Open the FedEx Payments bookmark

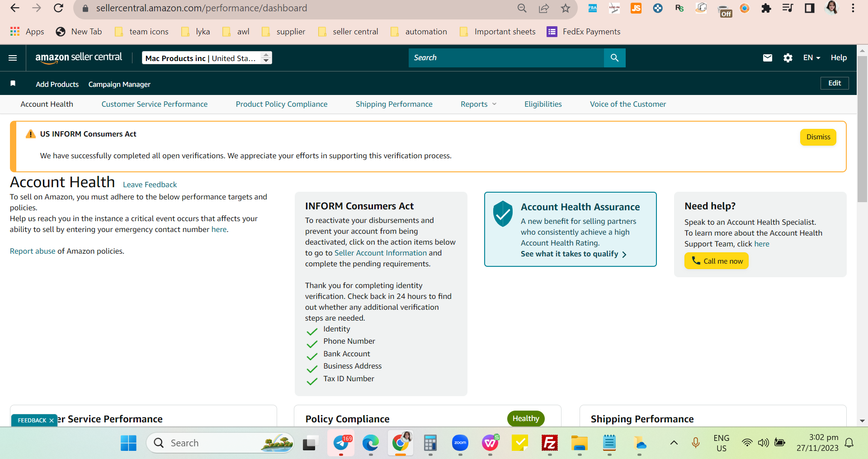[x=584, y=32]
